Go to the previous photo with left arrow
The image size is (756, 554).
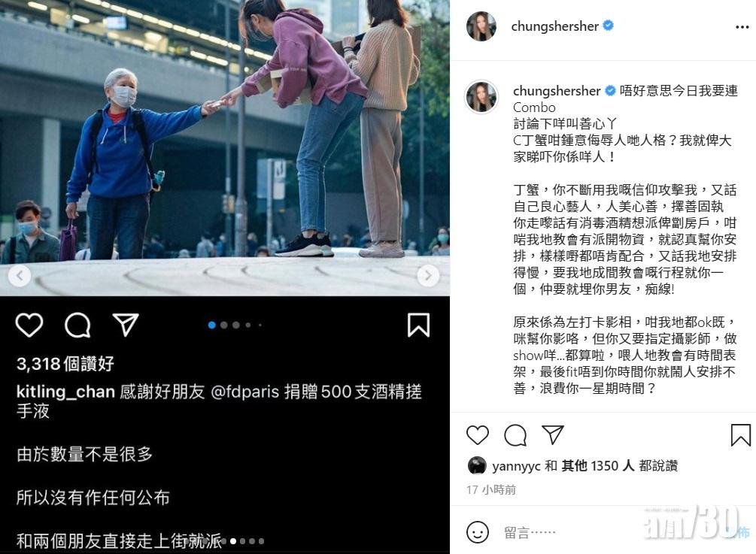tap(20, 276)
